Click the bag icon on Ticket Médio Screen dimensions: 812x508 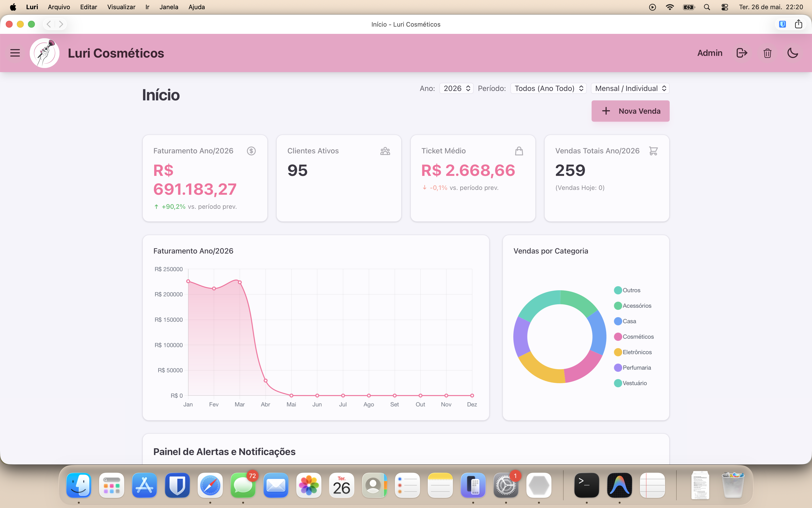pyautogui.click(x=519, y=151)
